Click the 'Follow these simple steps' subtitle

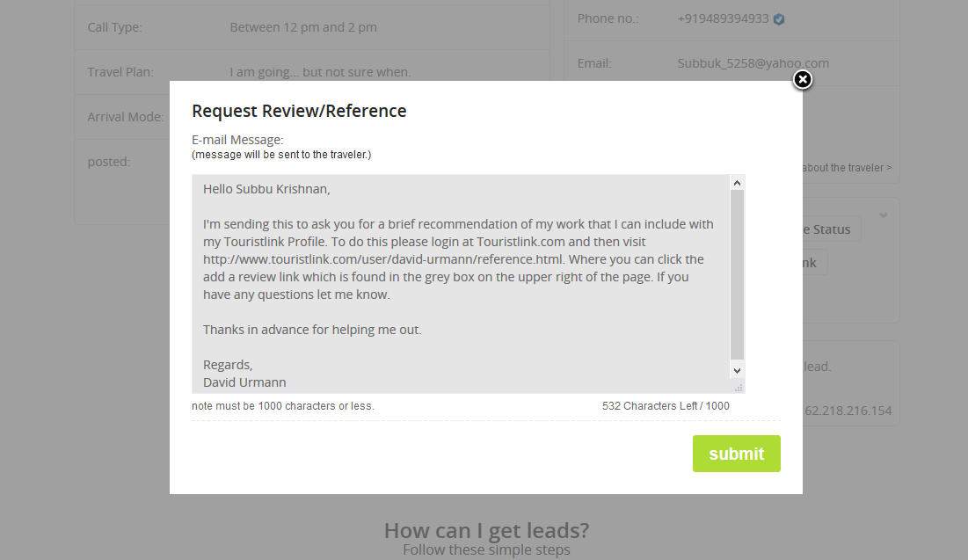tap(486, 549)
